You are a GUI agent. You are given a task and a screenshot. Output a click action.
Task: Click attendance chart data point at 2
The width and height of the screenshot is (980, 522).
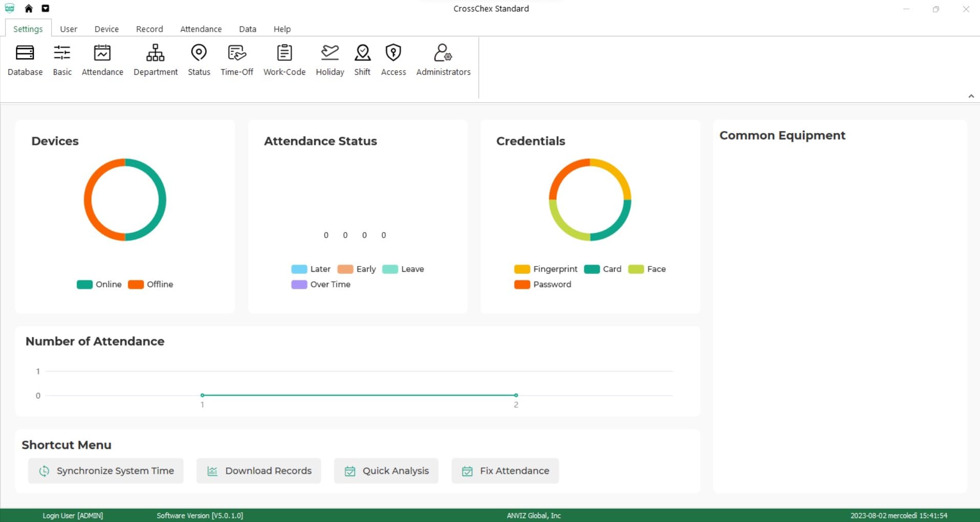coord(516,395)
